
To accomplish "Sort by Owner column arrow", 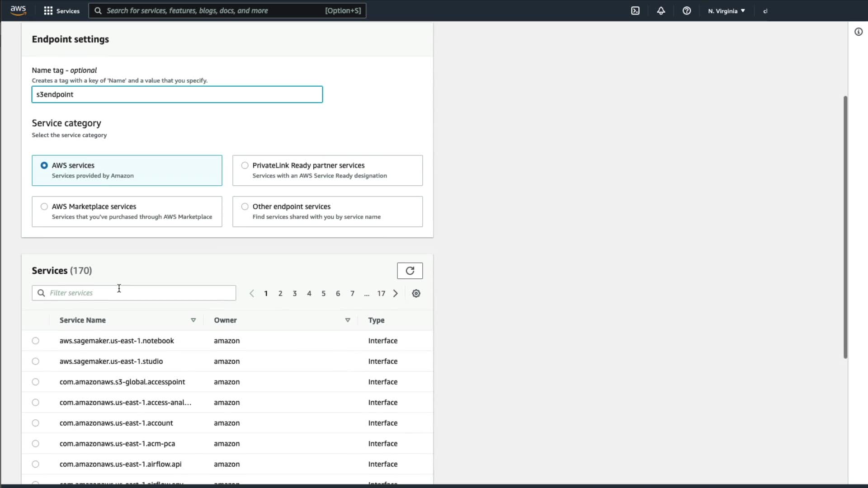I will point(347,320).
